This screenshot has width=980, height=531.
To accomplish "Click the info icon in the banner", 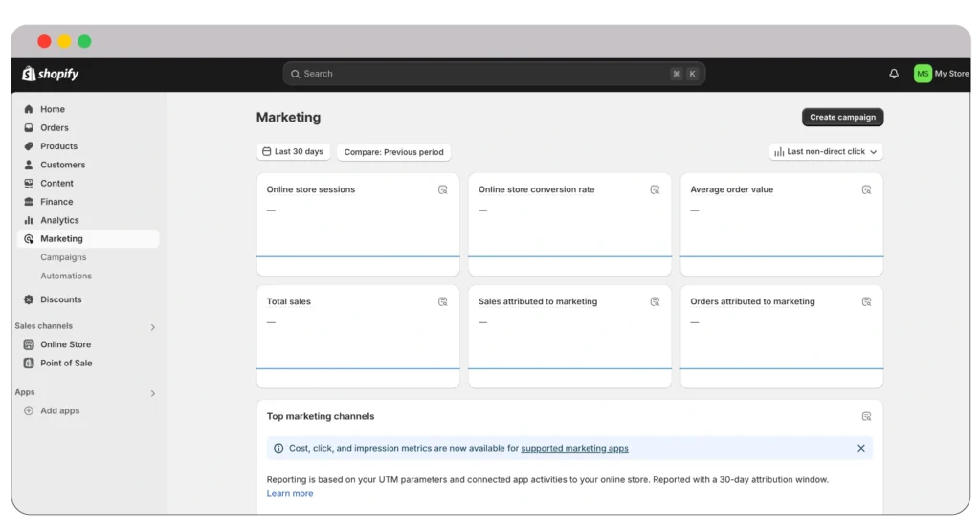I will (278, 448).
